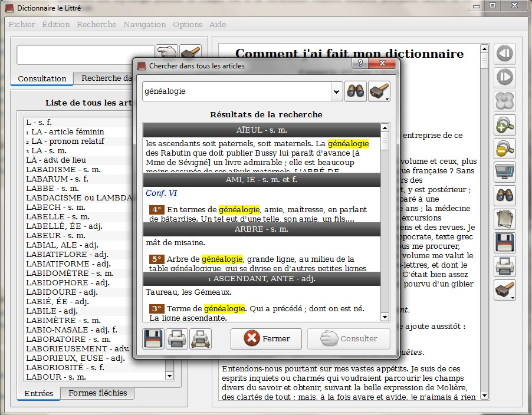Switch to the Recherche tab in left panel

[103, 78]
